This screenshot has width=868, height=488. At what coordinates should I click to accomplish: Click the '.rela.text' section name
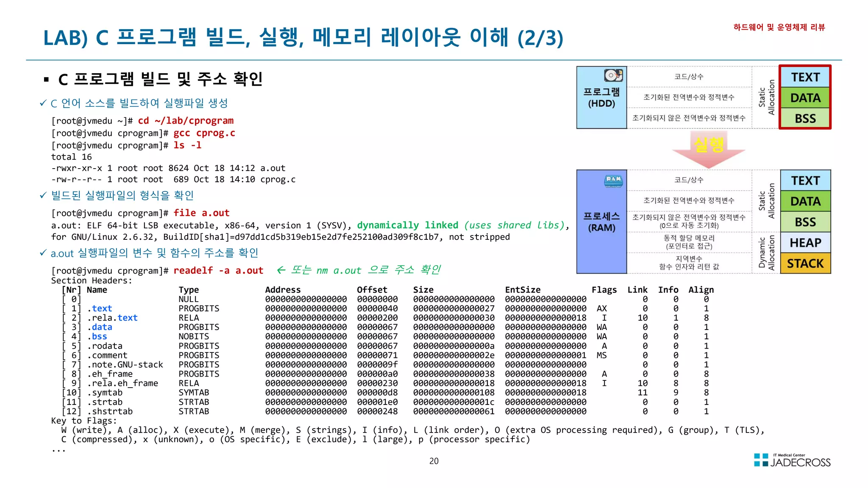tap(112, 318)
